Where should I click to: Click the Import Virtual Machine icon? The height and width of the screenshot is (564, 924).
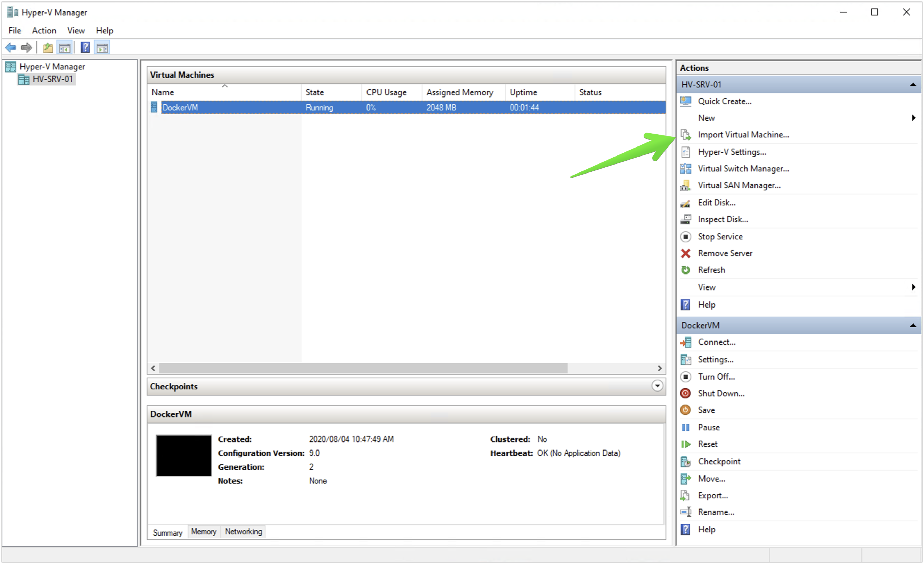(686, 134)
